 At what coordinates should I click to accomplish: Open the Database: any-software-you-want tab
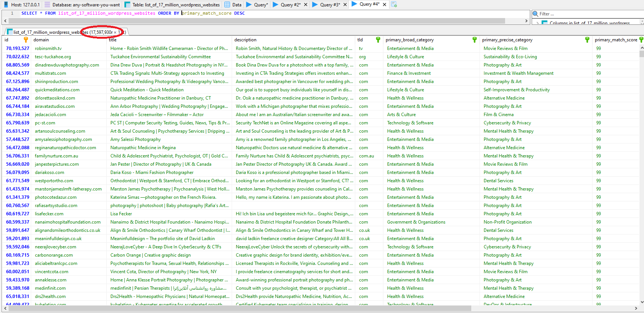[x=82, y=5]
